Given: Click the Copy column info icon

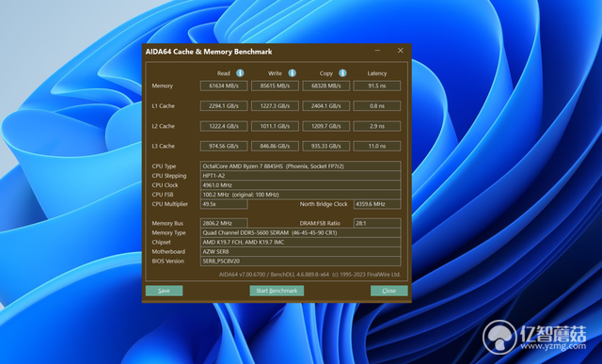Looking at the screenshot, I should click(x=342, y=73).
